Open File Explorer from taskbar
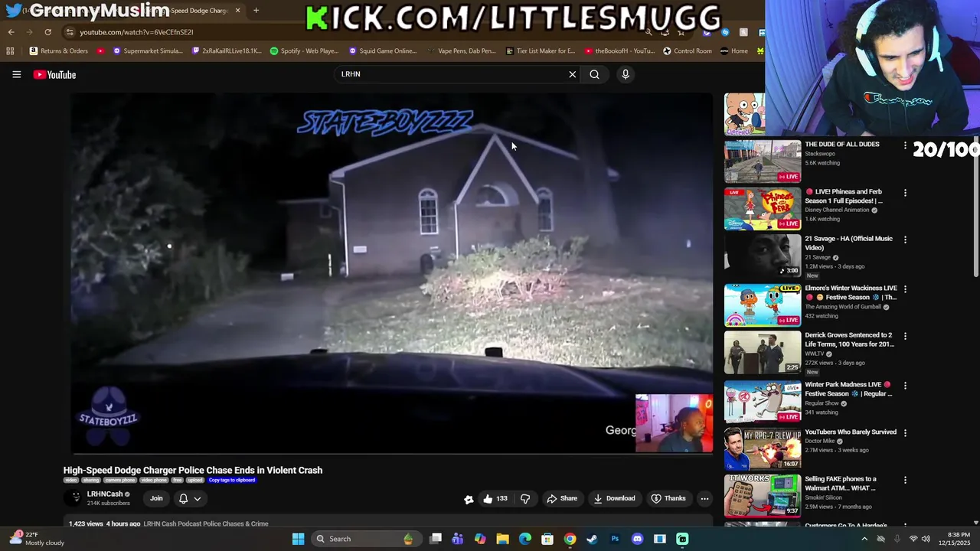This screenshot has width=980, height=551. pos(502,539)
